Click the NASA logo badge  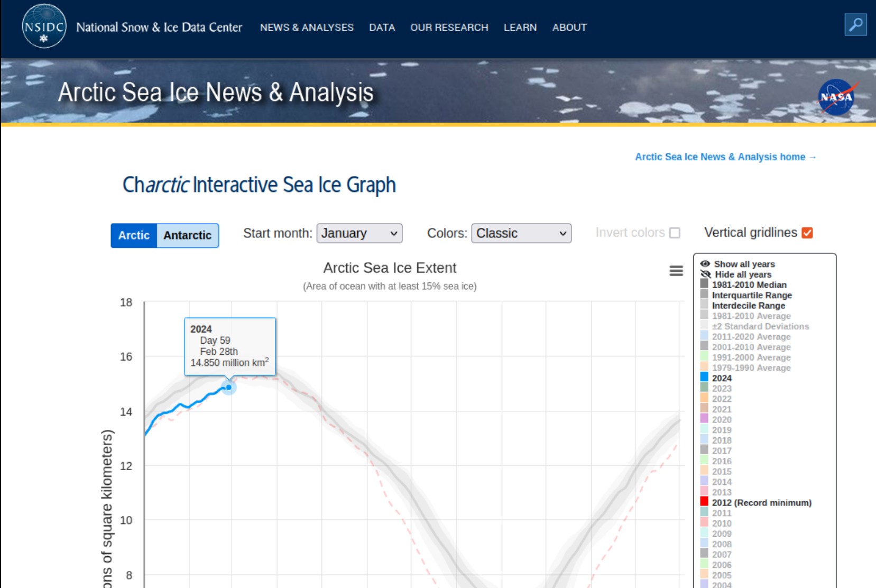(837, 97)
